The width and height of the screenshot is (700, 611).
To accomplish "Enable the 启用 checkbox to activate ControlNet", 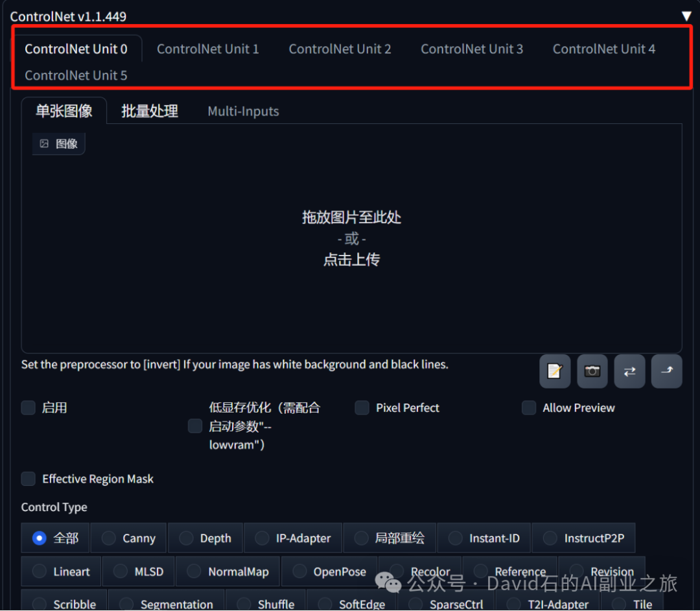I will tap(28, 407).
